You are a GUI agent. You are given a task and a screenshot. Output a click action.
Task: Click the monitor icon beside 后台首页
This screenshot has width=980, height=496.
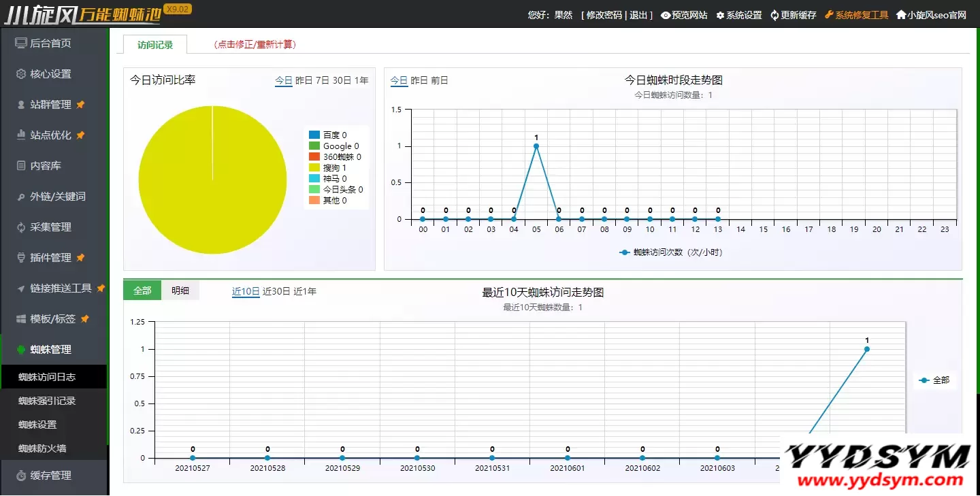coord(21,44)
